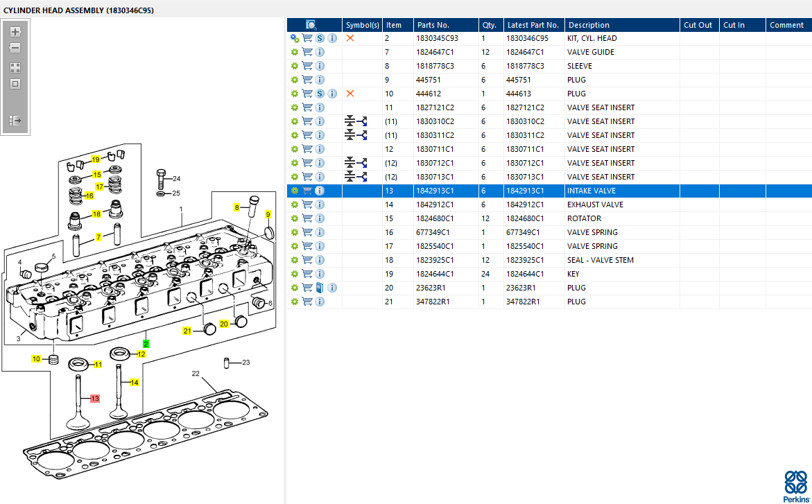812x504 pixels.
Task: Click callout 19 on the diagram
Action: pyautogui.click(x=96, y=159)
